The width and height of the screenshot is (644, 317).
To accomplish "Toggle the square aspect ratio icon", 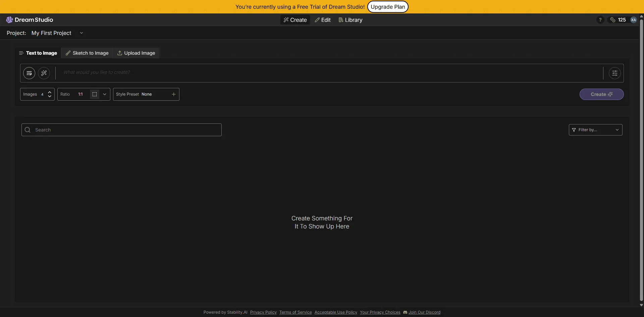I will [x=95, y=94].
